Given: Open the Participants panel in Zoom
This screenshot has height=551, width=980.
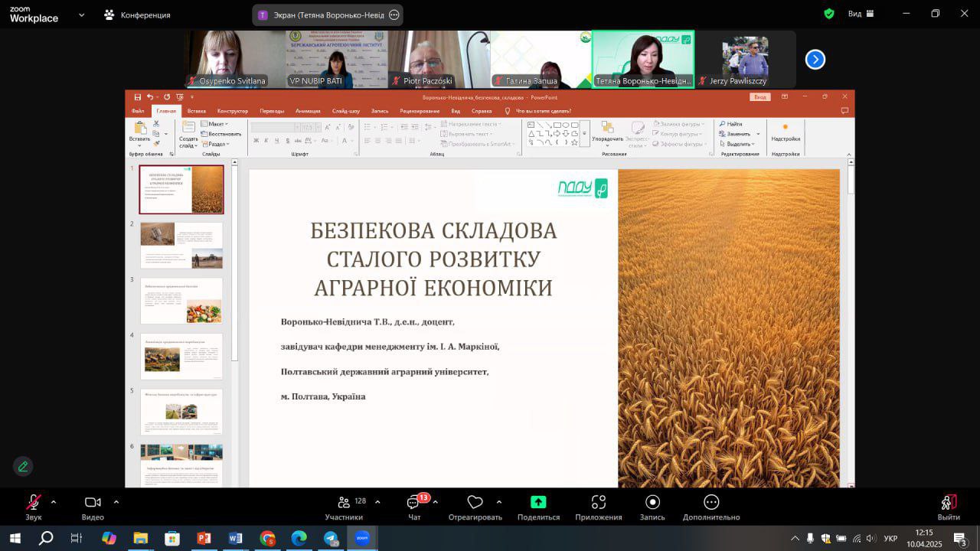Looking at the screenshot, I should [x=344, y=503].
